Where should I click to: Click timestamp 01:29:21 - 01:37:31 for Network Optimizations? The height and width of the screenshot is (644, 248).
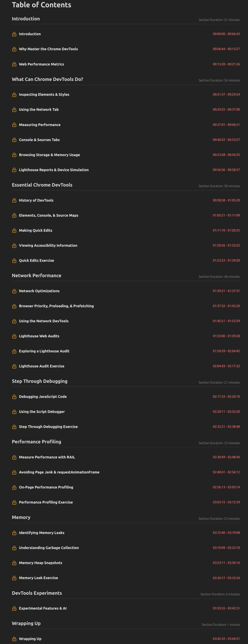pyautogui.click(x=226, y=291)
